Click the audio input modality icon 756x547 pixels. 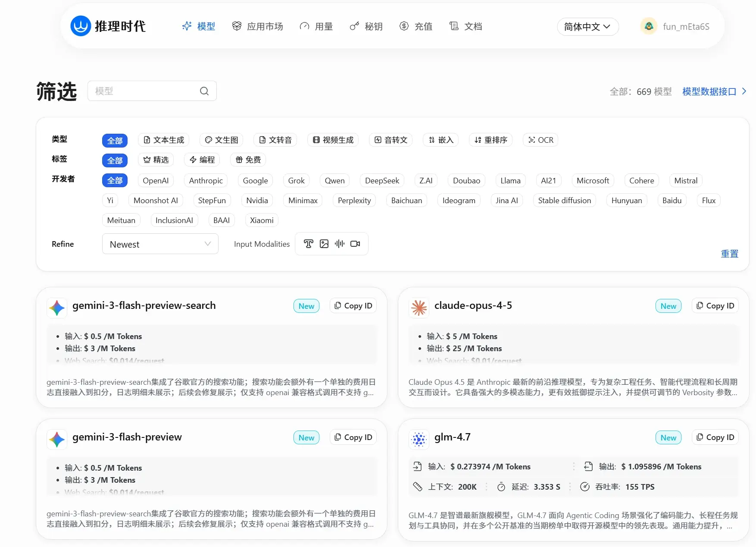(x=340, y=244)
